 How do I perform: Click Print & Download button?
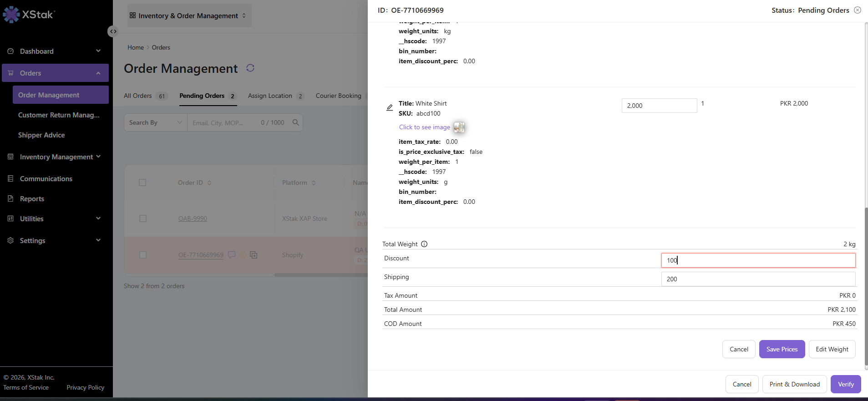795,384
